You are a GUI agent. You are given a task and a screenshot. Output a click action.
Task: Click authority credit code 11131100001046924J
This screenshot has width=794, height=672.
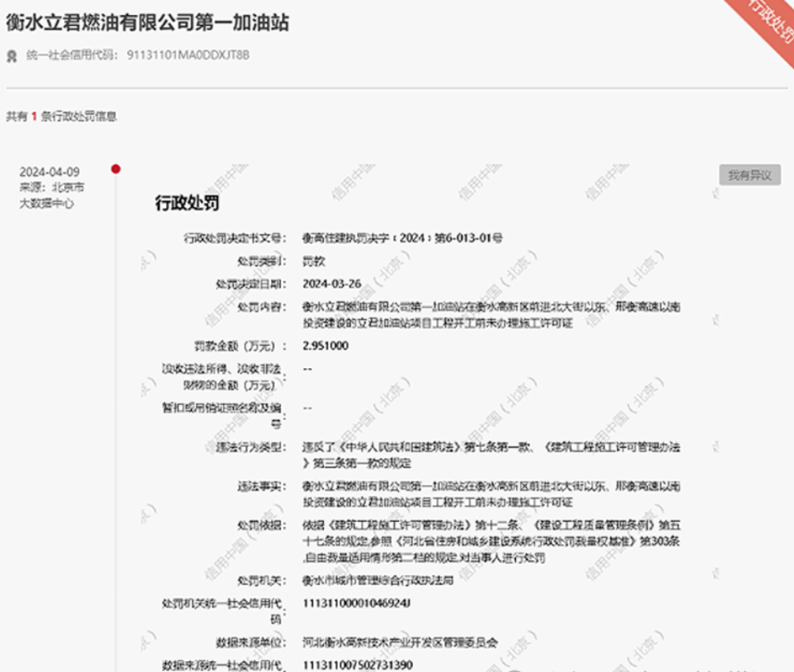pos(357,603)
